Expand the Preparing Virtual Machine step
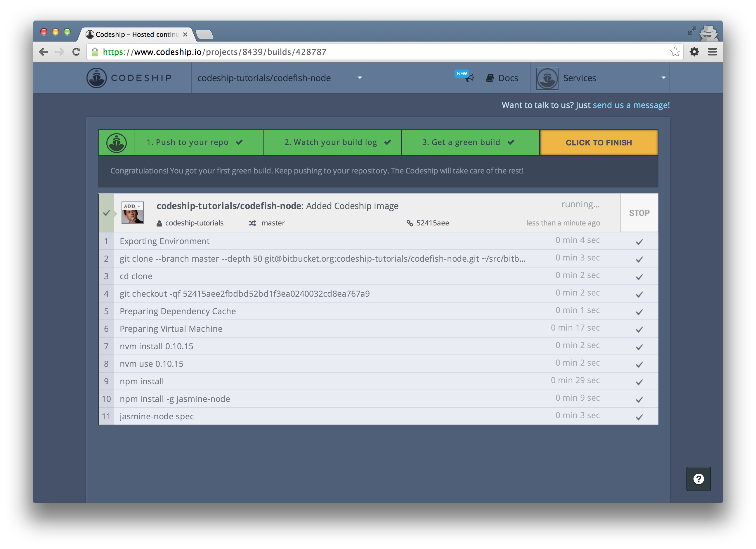This screenshot has height=549, width=756. [171, 329]
